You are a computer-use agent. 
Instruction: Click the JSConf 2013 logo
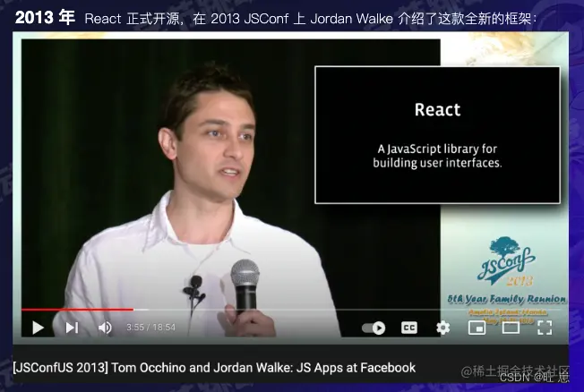click(507, 261)
